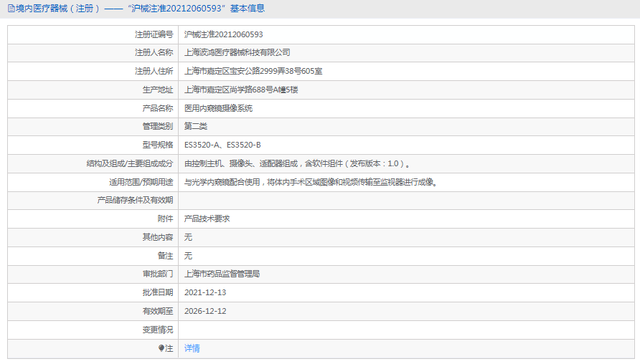Click expiry date 2026-12-12
This screenshot has width=640, height=364.
pos(205,312)
